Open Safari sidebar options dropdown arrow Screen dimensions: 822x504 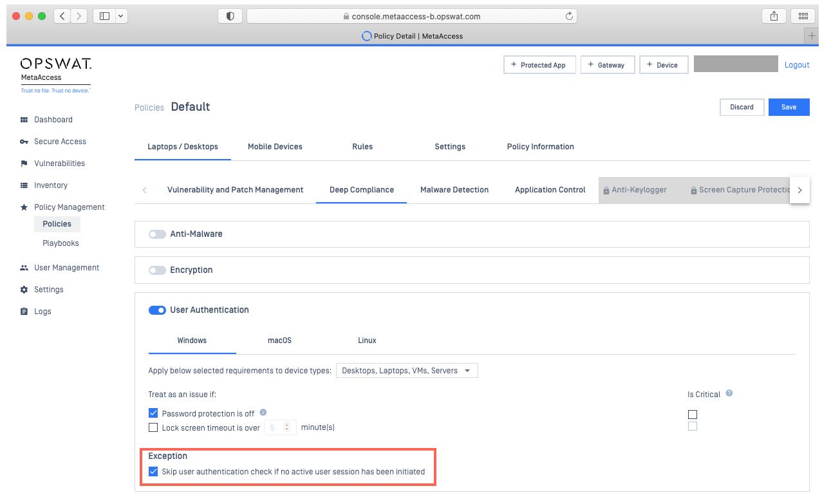(x=122, y=16)
